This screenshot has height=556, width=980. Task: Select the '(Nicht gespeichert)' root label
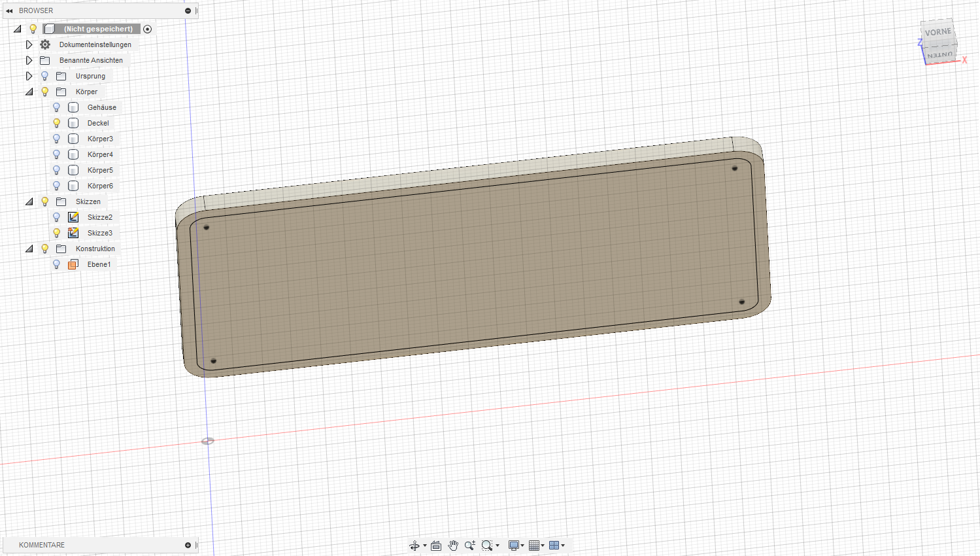coord(98,29)
